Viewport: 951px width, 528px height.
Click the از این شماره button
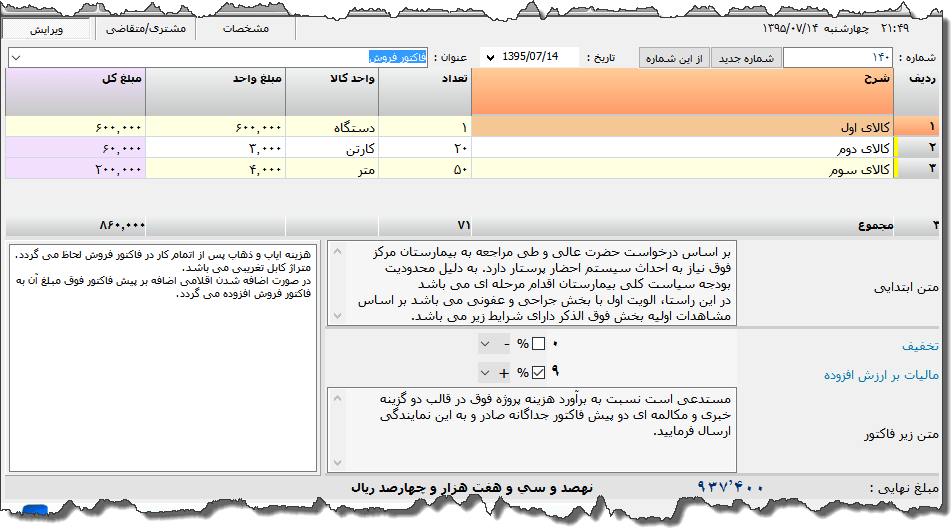[674, 58]
